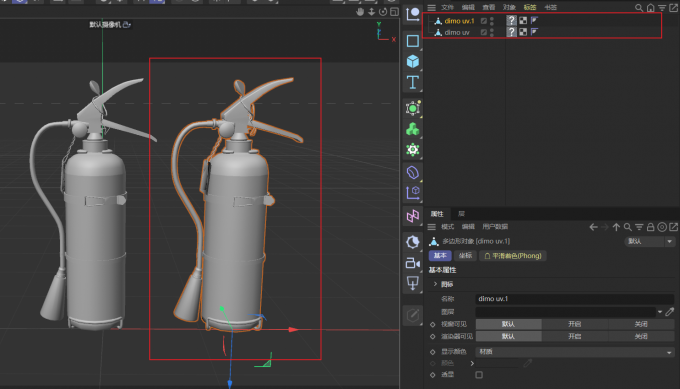The height and width of the screenshot is (389, 680).
Task: Click the Phong tag on dimo uv.1
Action: 534,20
